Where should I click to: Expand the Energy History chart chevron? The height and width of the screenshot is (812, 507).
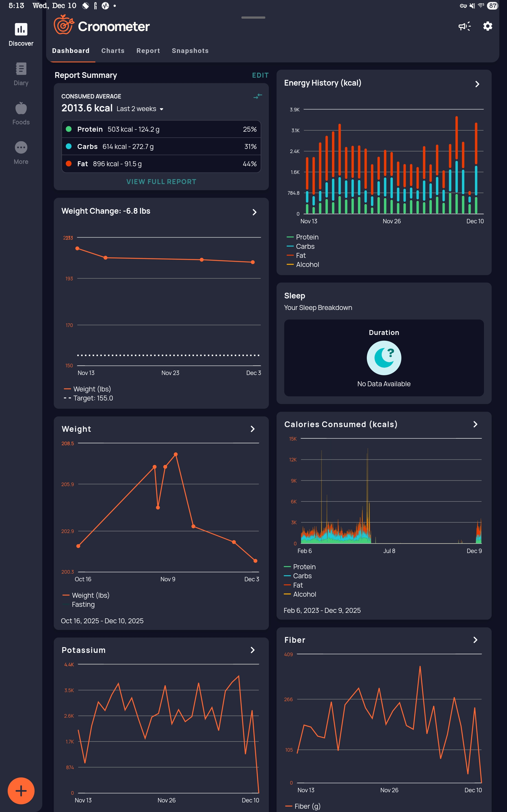pyautogui.click(x=477, y=84)
